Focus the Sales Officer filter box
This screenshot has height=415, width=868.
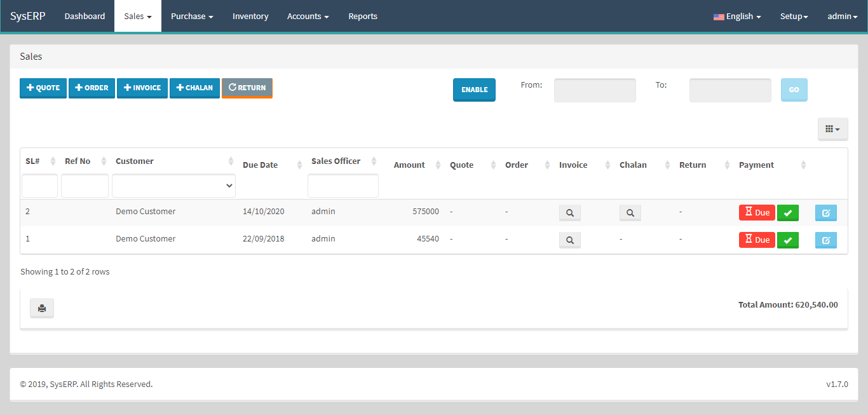coord(343,186)
